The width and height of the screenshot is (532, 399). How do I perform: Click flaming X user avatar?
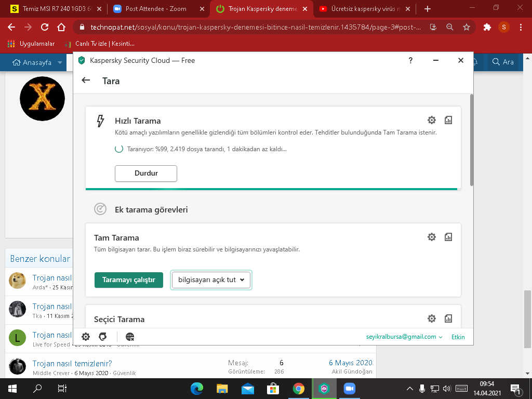click(x=43, y=99)
